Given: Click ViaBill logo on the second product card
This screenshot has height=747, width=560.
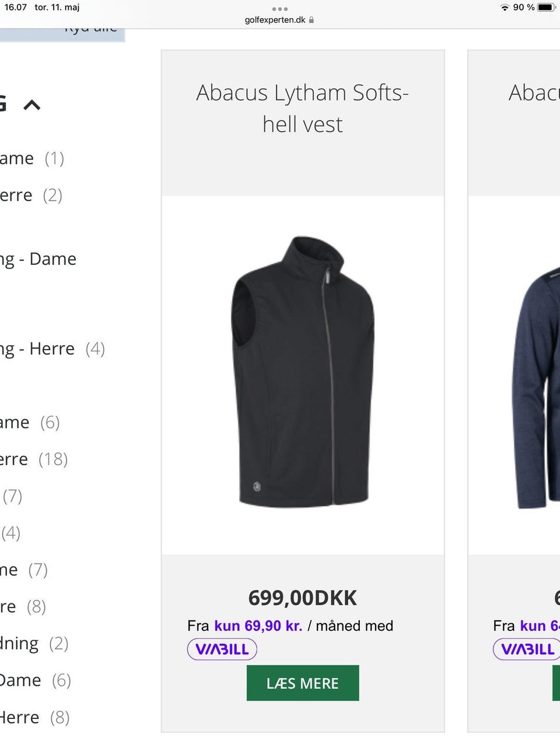Looking at the screenshot, I should (x=527, y=649).
